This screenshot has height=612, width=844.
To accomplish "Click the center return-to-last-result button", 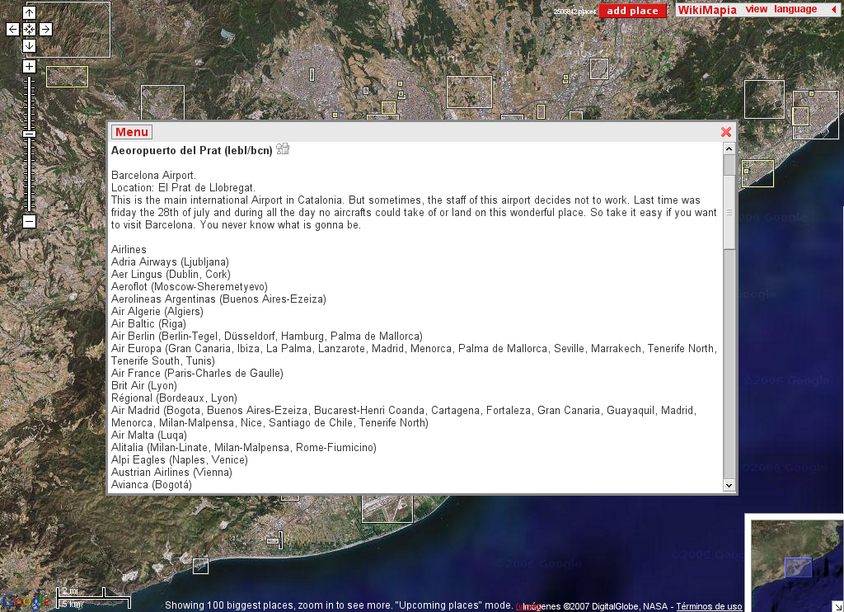I will click(x=29, y=29).
